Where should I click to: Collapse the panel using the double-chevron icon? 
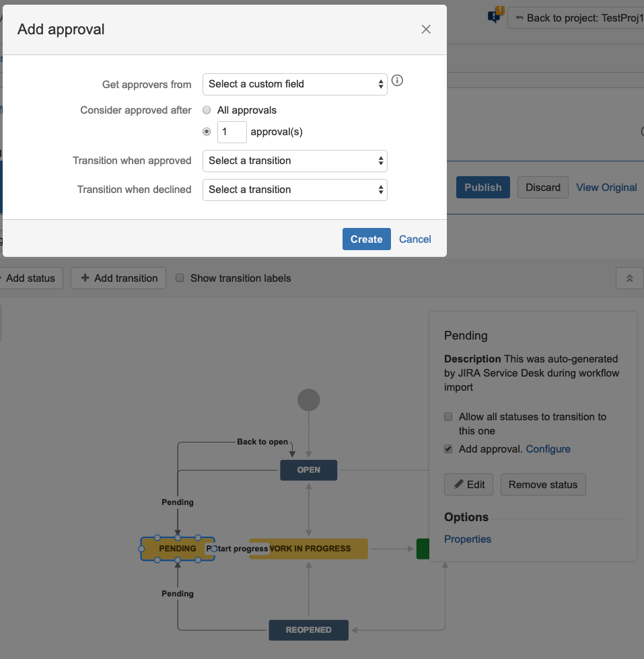tap(629, 277)
